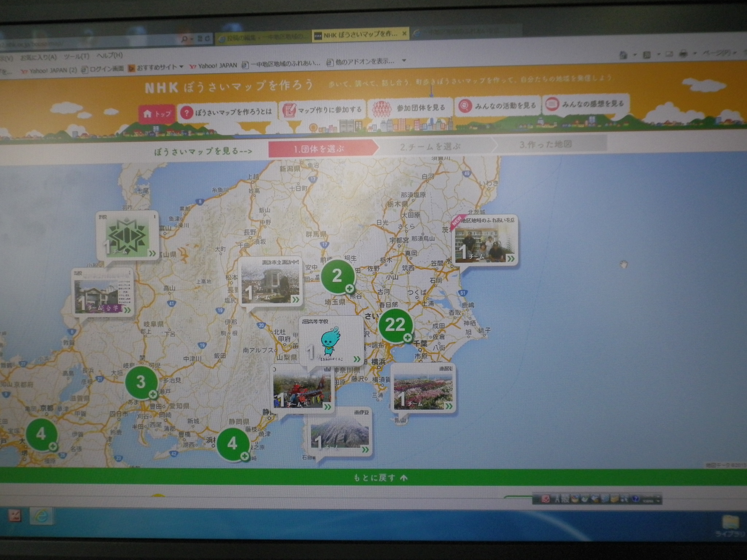Open 他のアドオンを表示 favorite link
747x560 pixels.
pos(360,62)
